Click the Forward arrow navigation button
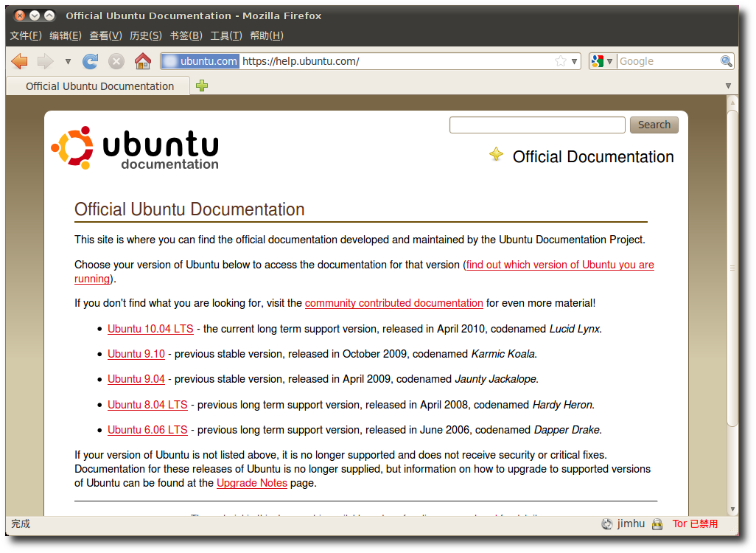756x553 pixels. pos(46,61)
